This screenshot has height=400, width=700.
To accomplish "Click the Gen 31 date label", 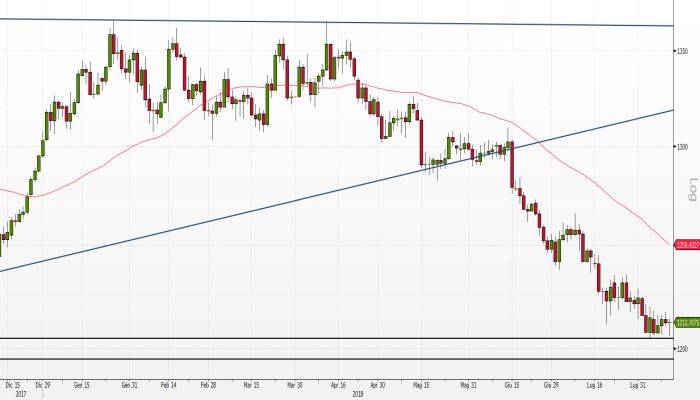I will 129,384.
